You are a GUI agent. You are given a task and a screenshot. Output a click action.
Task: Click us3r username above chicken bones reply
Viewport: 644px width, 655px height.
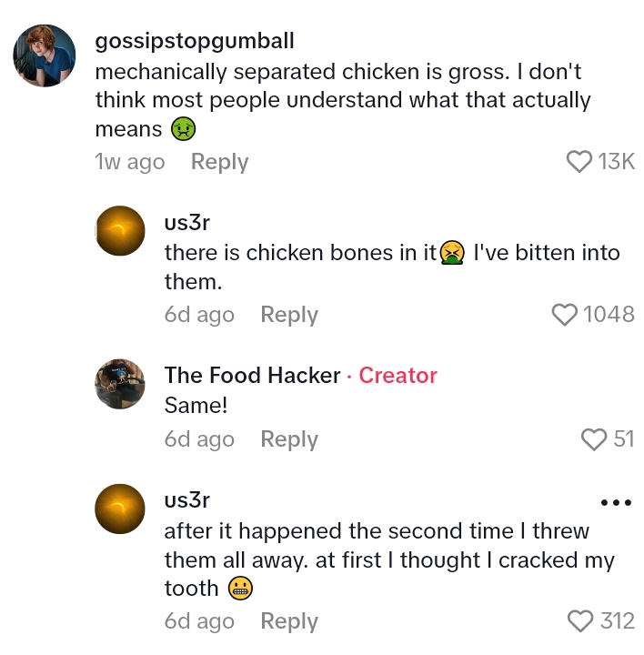(x=187, y=224)
